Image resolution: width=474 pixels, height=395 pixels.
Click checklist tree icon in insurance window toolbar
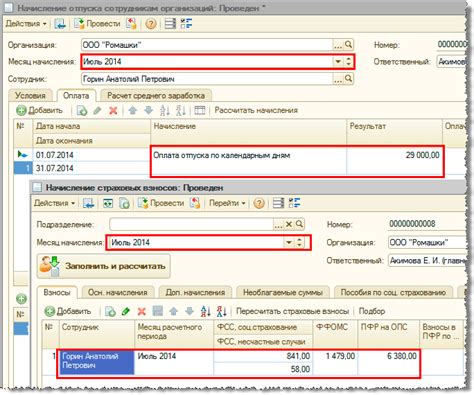pos(294,203)
